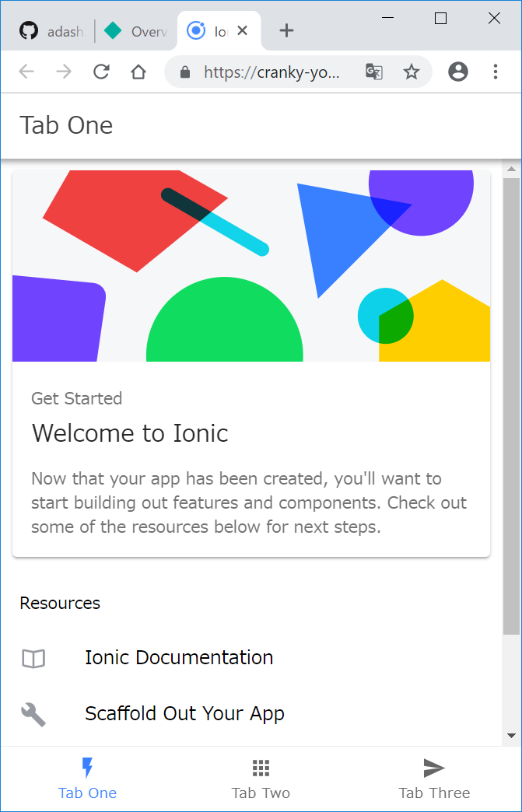Click the paper plane Tab Three icon

click(434, 768)
